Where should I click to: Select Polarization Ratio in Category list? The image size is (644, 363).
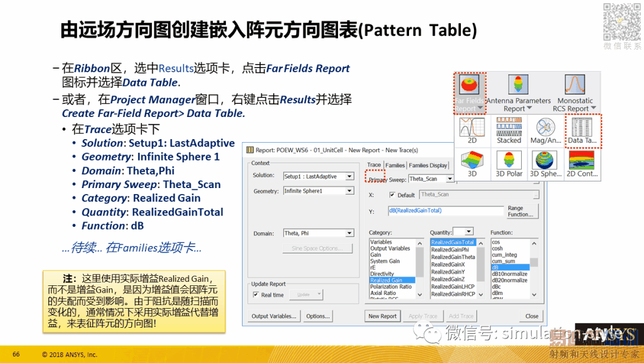pos(392,287)
